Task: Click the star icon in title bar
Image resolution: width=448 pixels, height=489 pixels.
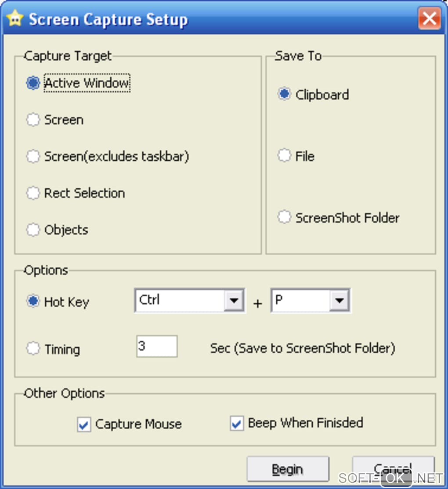Action: (14, 19)
